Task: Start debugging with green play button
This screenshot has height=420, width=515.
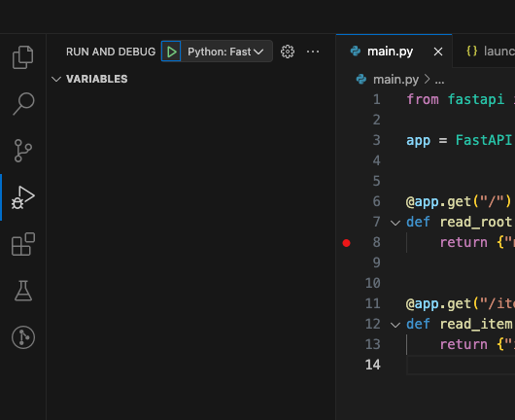Action: (171, 52)
